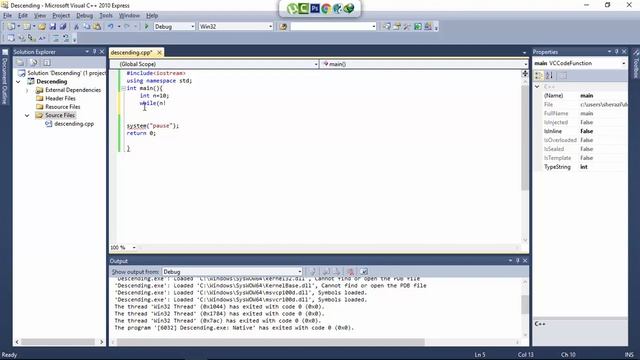The image size is (640, 360).
Task: Click the Properties Window toolbar icon
Action: 397,27
